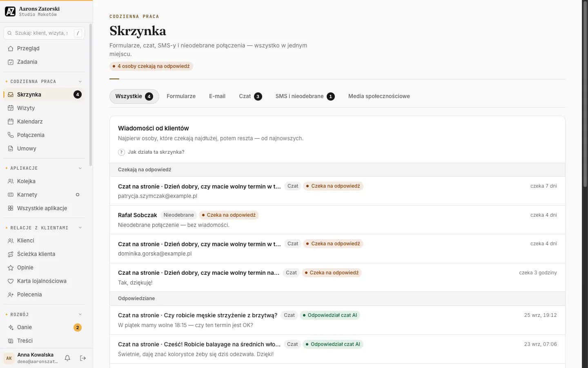The image size is (588, 368).
Task: Open chat message 'Tak, dziękuję!'
Action: coord(337,278)
